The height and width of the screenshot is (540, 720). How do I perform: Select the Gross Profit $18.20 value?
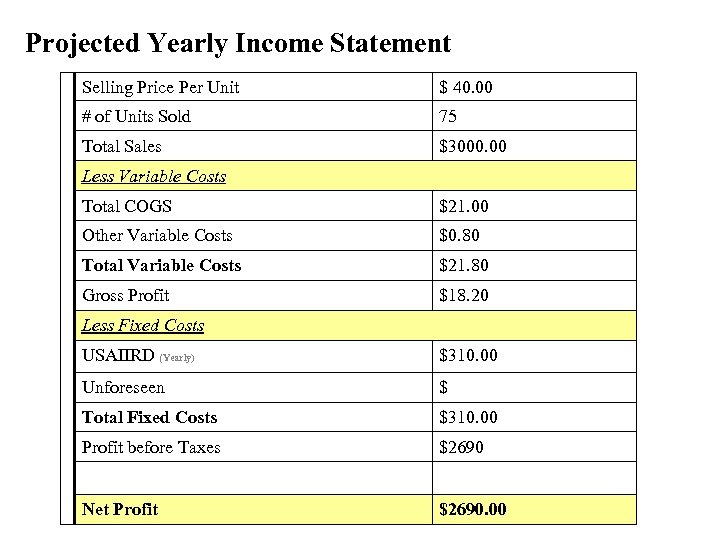tap(464, 295)
